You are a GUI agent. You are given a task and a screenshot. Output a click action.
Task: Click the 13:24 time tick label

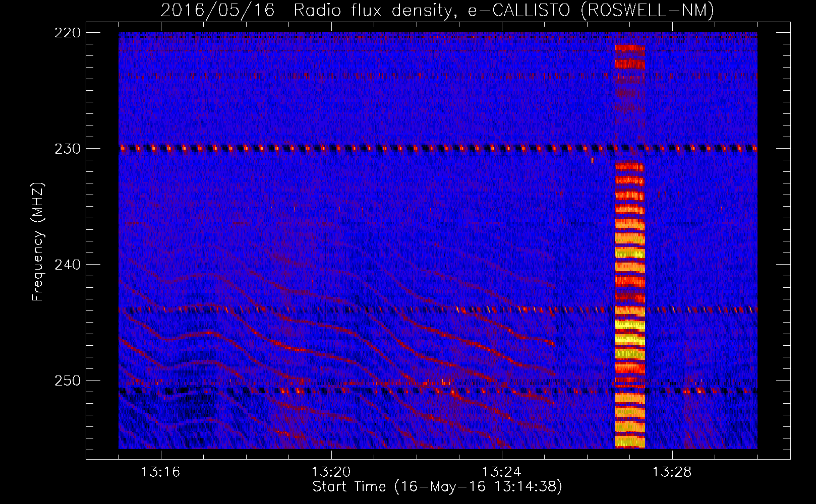pyautogui.click(x=501, y=472)
